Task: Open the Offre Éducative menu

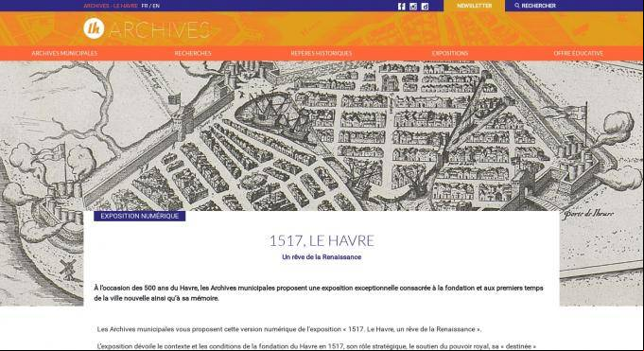Action: [x=579, y=53]
